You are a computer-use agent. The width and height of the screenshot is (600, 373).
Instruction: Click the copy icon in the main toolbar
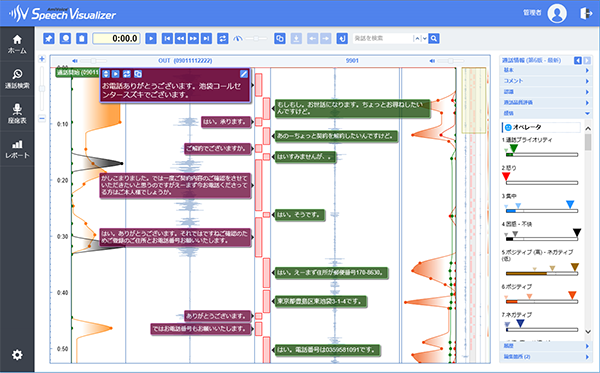point(280,38)
